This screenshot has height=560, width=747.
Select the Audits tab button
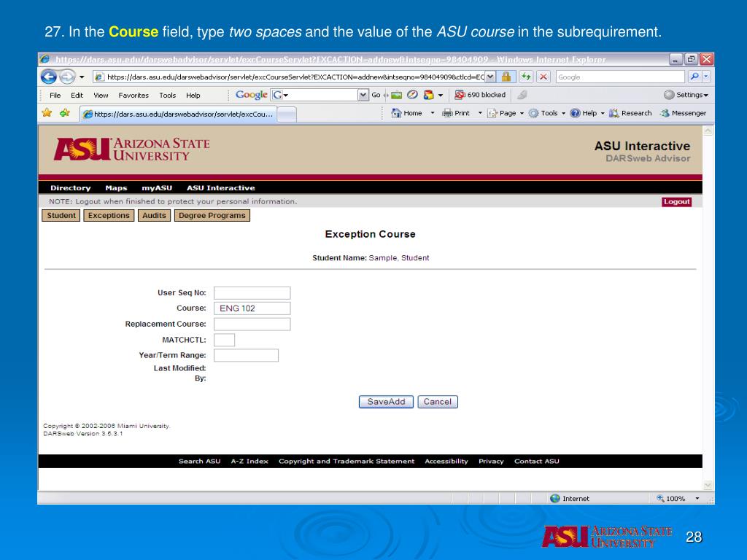[x=154, y=215]
